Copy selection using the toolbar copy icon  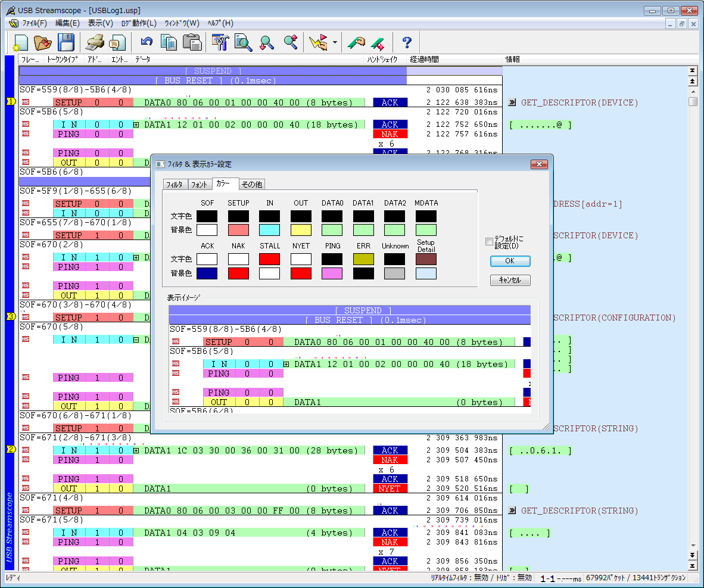click(169, 43)
